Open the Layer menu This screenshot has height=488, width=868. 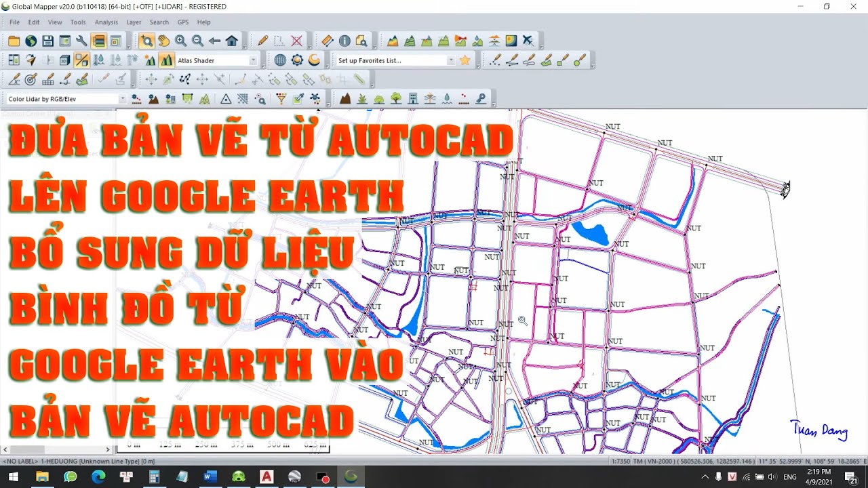point(134,22)
